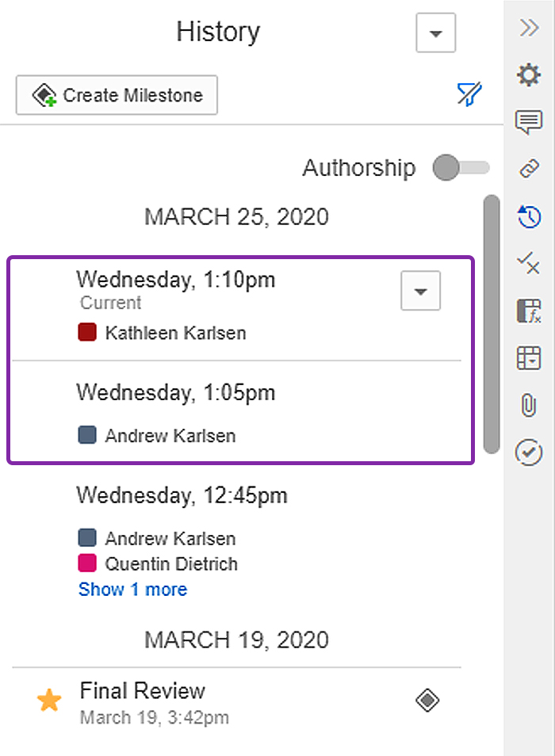This screenshot has width=555, height=756.
Task: Select the History clock icon
Action: pos(529,216)
